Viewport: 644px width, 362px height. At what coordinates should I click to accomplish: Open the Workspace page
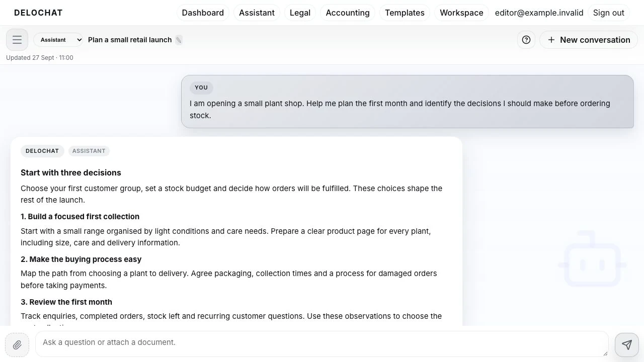click(461, 13)
